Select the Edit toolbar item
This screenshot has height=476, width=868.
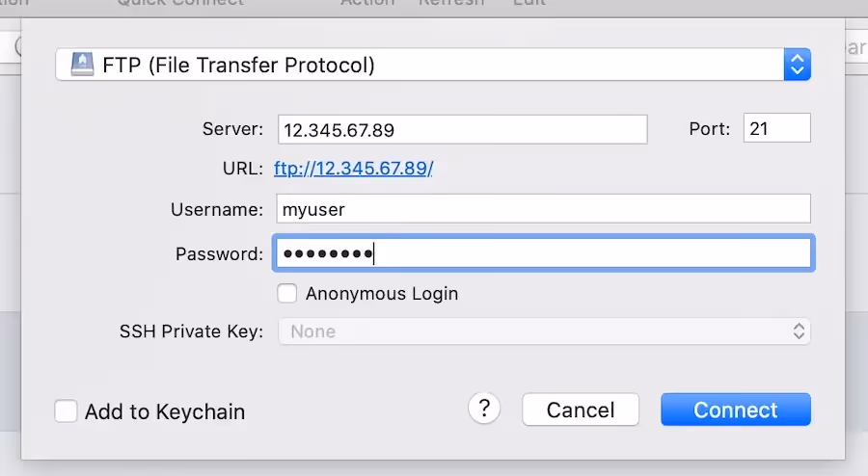click(529, 3)
